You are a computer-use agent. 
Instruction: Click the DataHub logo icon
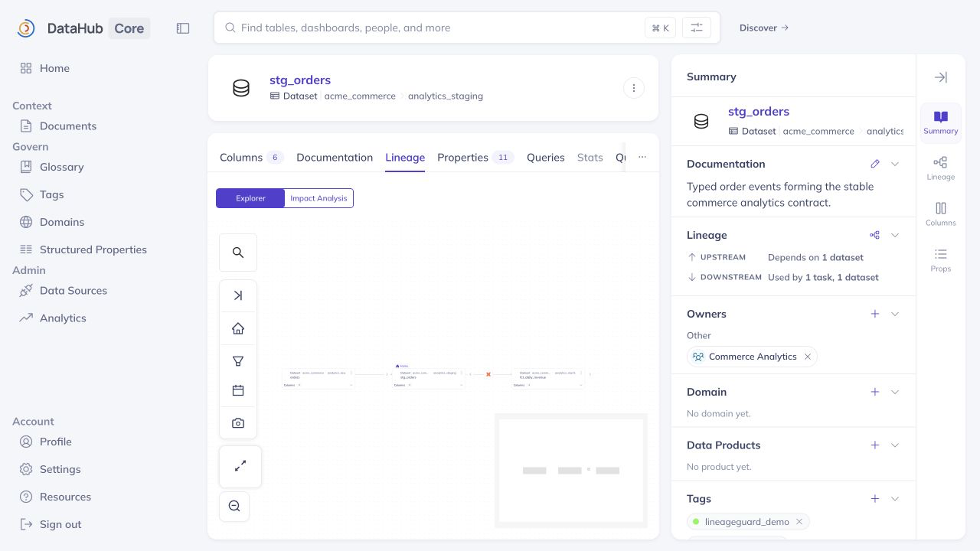[26, 28]
